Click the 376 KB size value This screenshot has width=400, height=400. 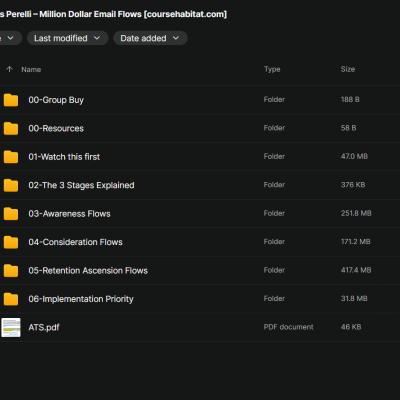click(x=353, y=185)
